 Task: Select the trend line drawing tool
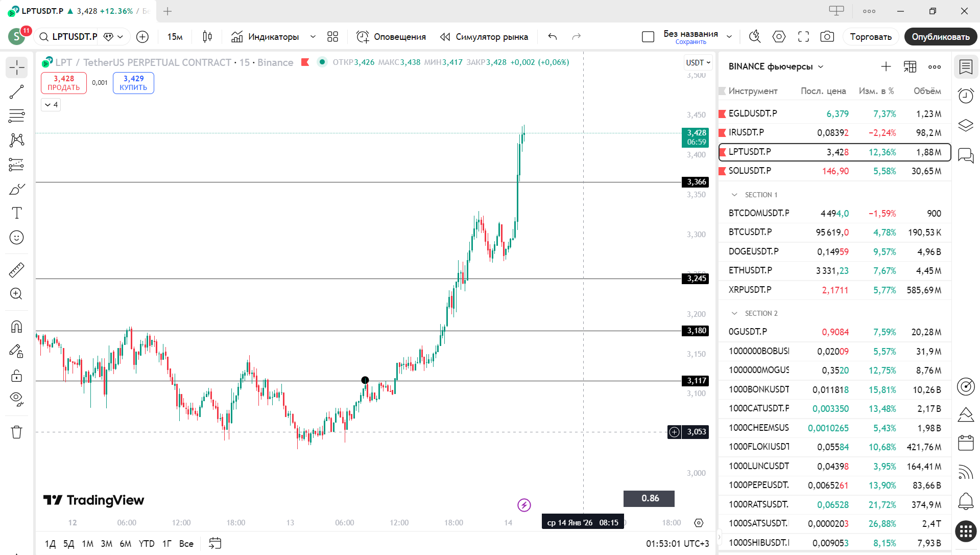click(16, 92)
